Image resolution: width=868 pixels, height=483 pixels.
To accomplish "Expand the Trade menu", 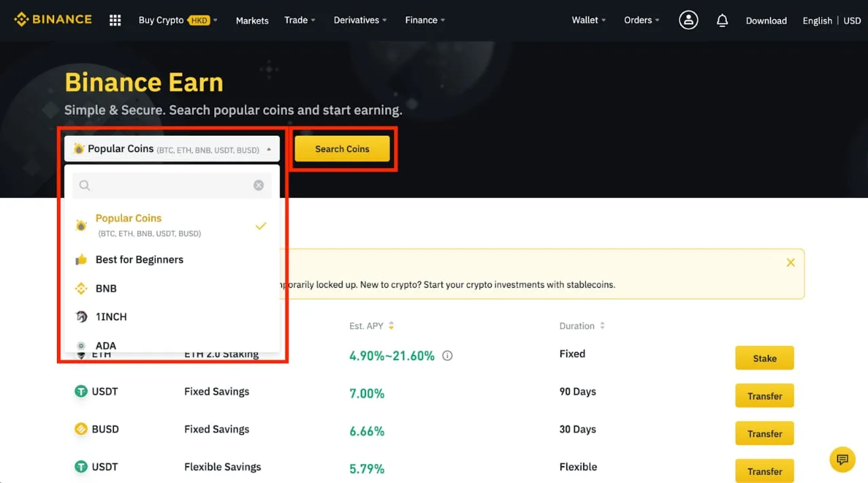I will (x=300, y=20).
